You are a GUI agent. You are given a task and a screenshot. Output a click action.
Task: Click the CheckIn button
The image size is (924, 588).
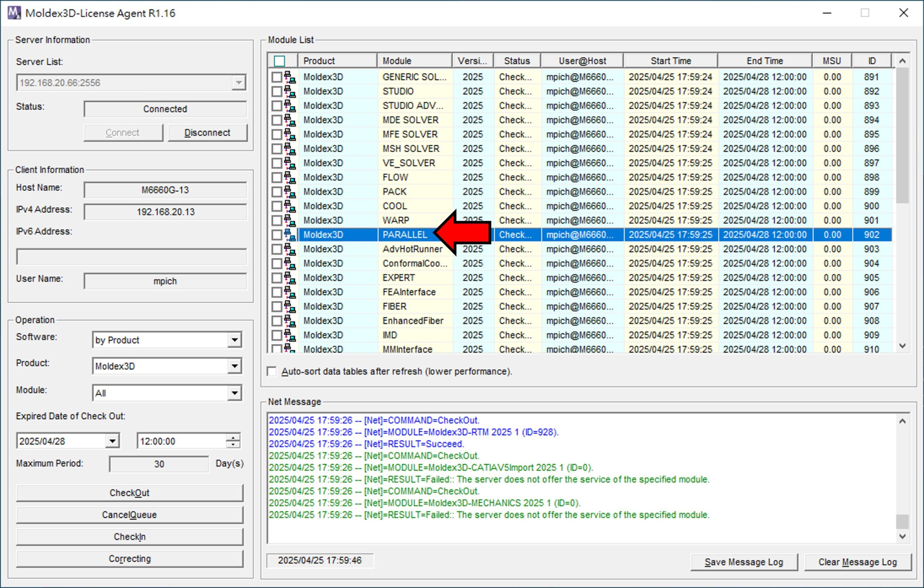point(129,537)
